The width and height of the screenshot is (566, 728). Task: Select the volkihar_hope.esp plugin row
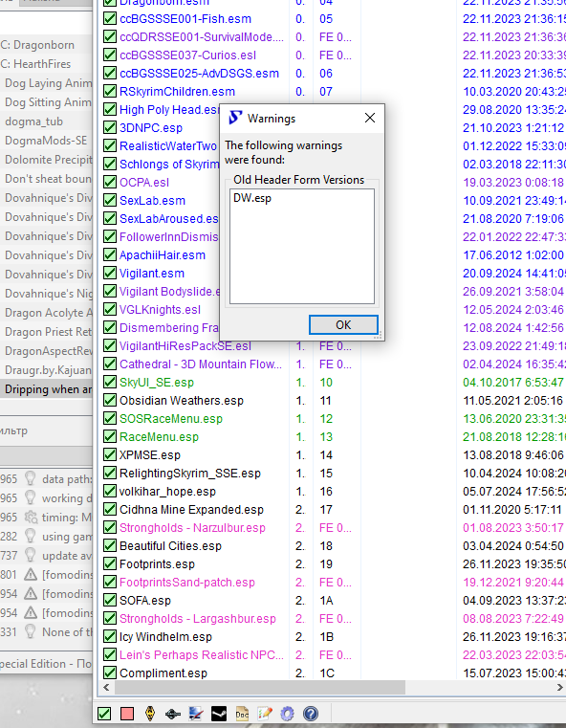click(167, 491)
